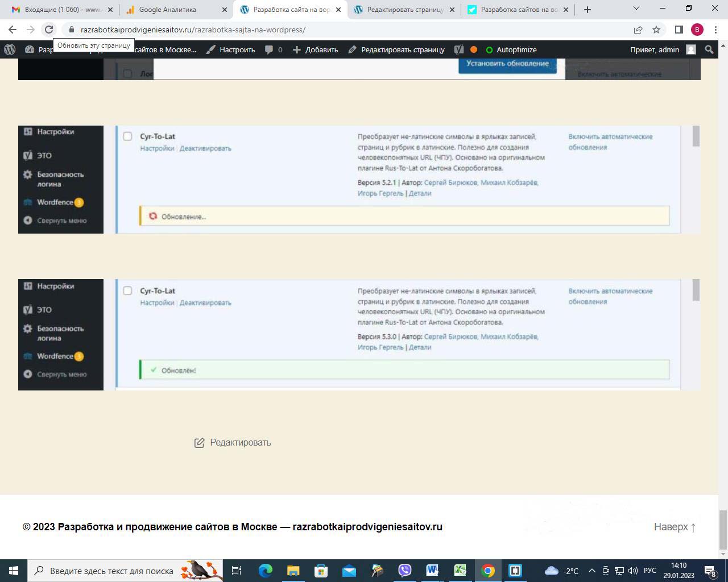Expand the hidden system tray icons chevron
The image size is (728, 582).
tap(591, 571)
